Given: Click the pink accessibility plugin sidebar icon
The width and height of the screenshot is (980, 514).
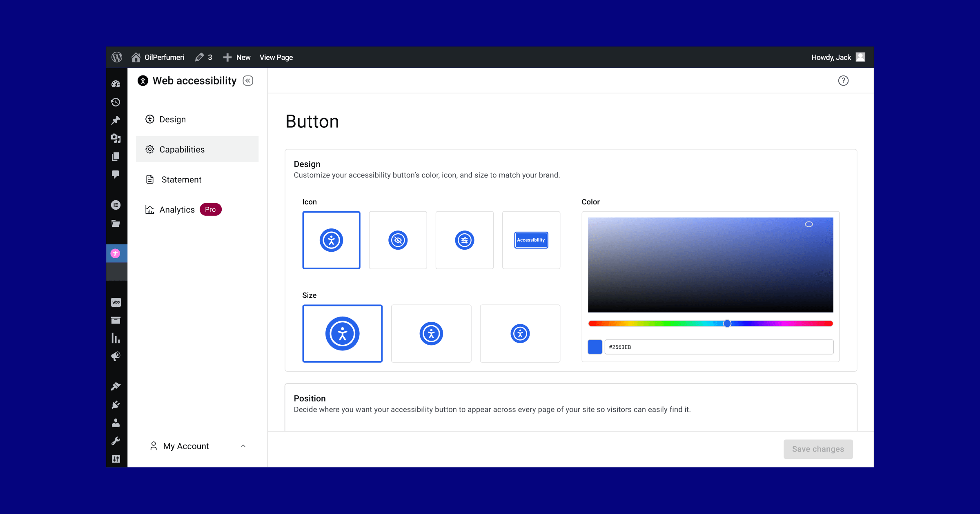Looking at the screenshot, I should (116, 253).
